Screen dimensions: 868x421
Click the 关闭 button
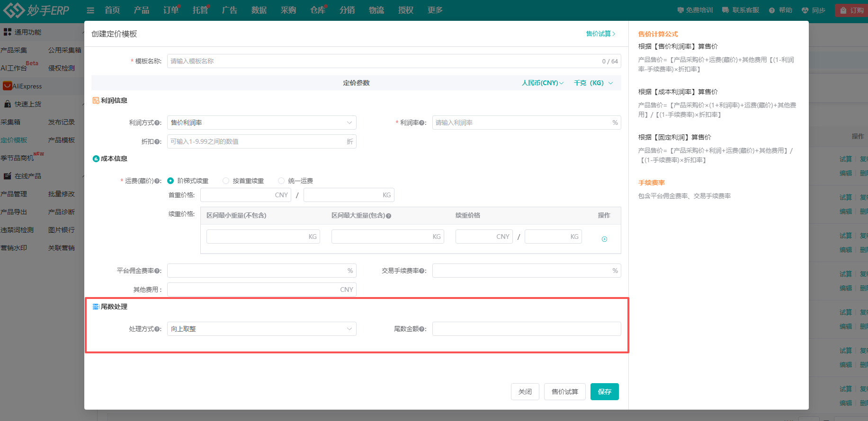[525, 392]
